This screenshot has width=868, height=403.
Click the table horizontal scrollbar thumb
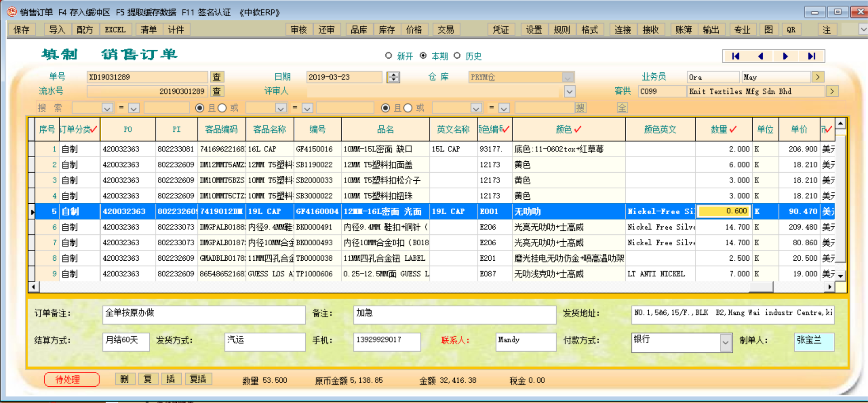point(761,286)
